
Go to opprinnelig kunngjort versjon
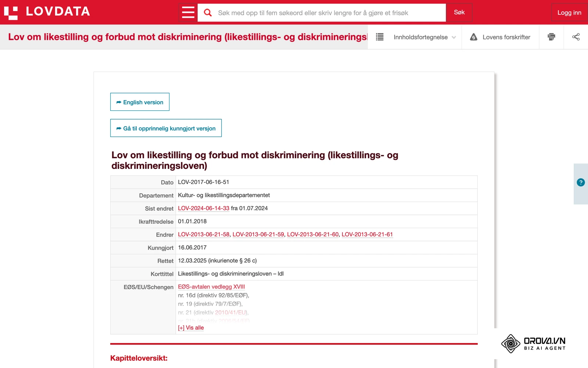(x=166, y=128)
